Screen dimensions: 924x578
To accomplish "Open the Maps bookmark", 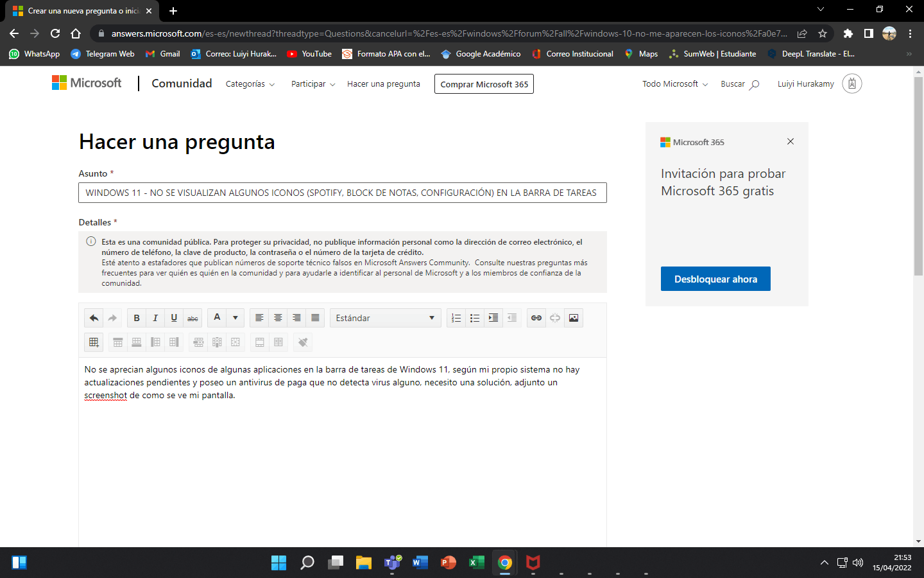I will point(641,54).
